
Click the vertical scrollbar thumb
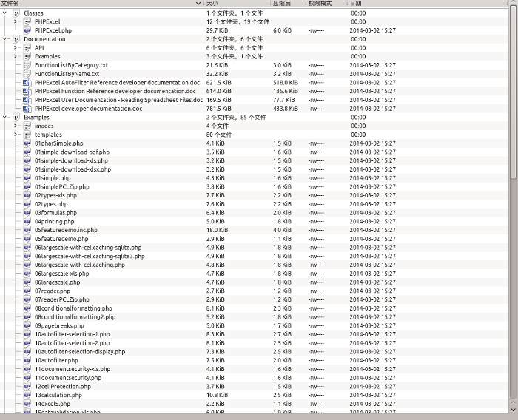pyautogui.click(x=513, y=92)
